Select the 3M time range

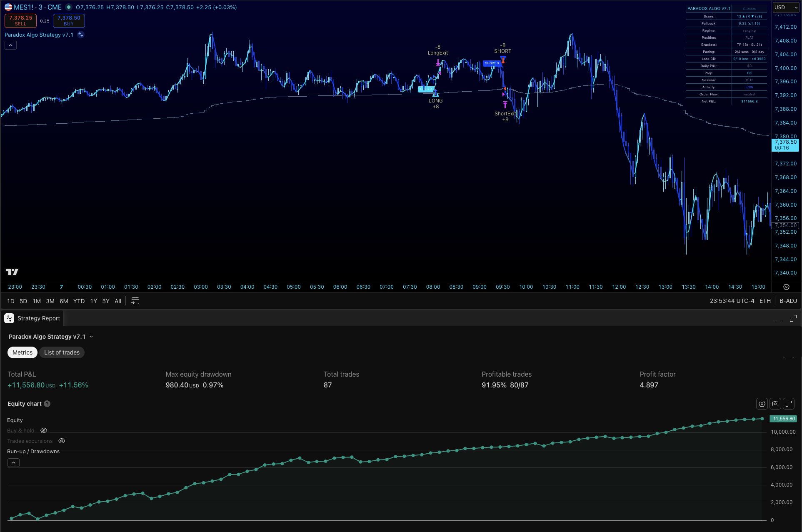tap(50, 301)
